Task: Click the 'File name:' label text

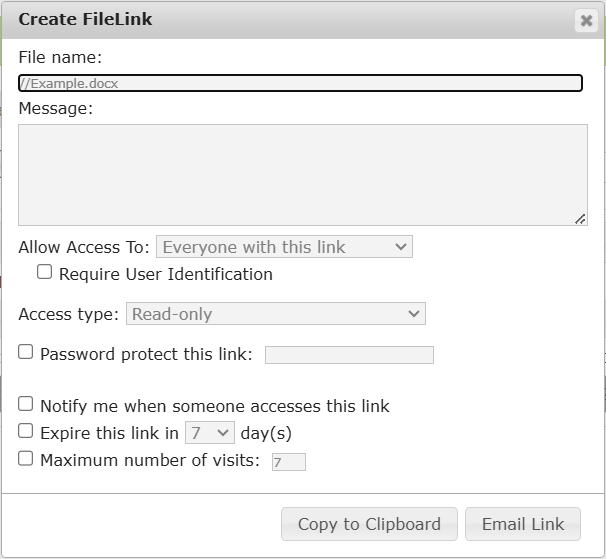Action: (x=60, y=58)
